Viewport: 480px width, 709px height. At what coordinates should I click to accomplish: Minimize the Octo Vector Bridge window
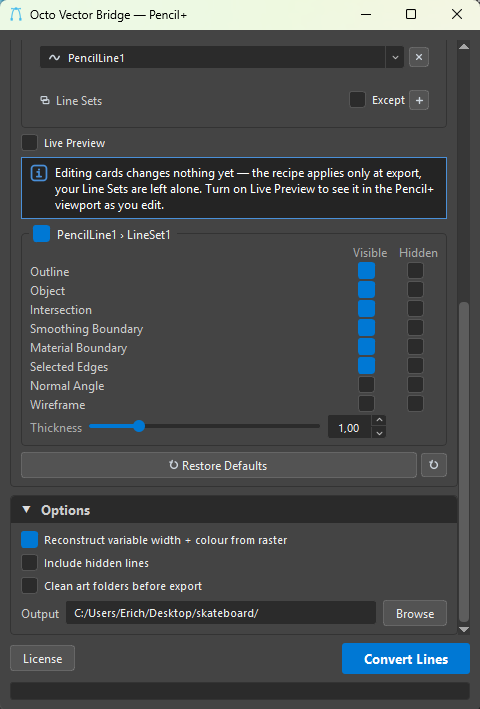pyautogui.click(x=366, y=14)
